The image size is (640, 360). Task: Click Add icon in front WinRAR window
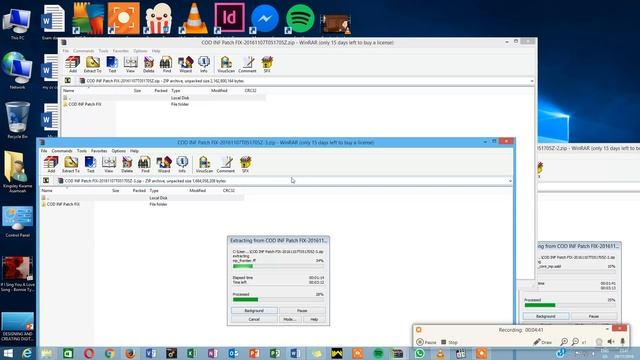(x=51, y=164)
